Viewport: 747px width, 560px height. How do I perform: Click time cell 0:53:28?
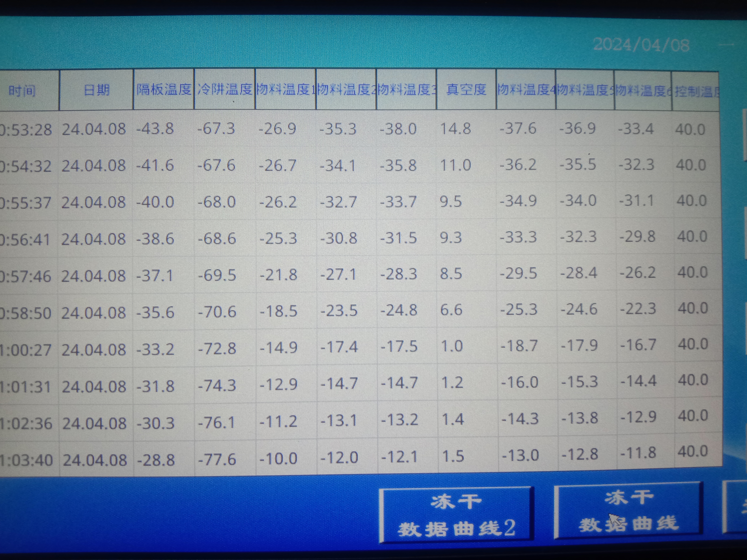[26, 130]
